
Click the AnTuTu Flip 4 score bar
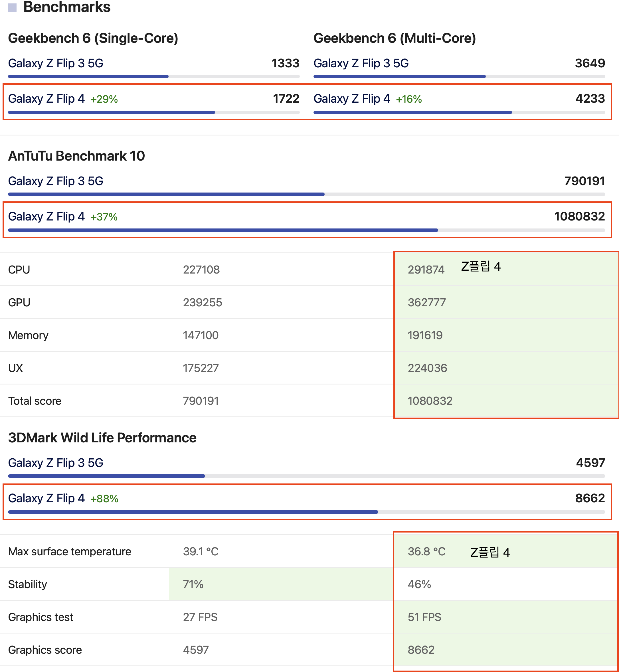pos(223,230)
